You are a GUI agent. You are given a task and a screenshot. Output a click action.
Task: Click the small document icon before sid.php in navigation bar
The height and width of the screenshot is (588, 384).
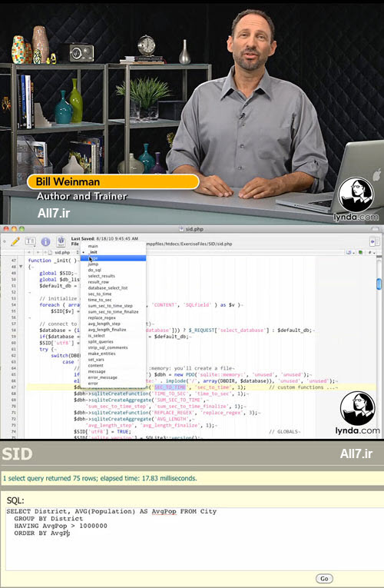49,252
